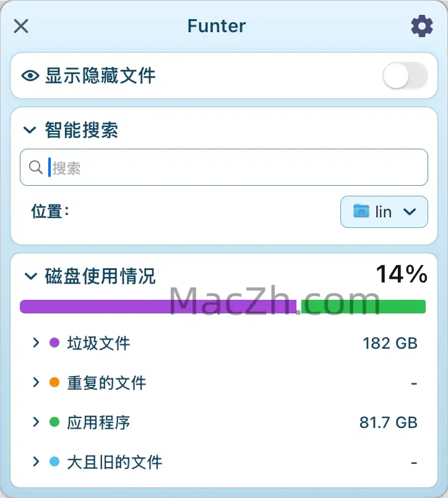448x498 pixels.
Task: Expand the 大且旧的文件 row chevron
Action: pos(36,461)
